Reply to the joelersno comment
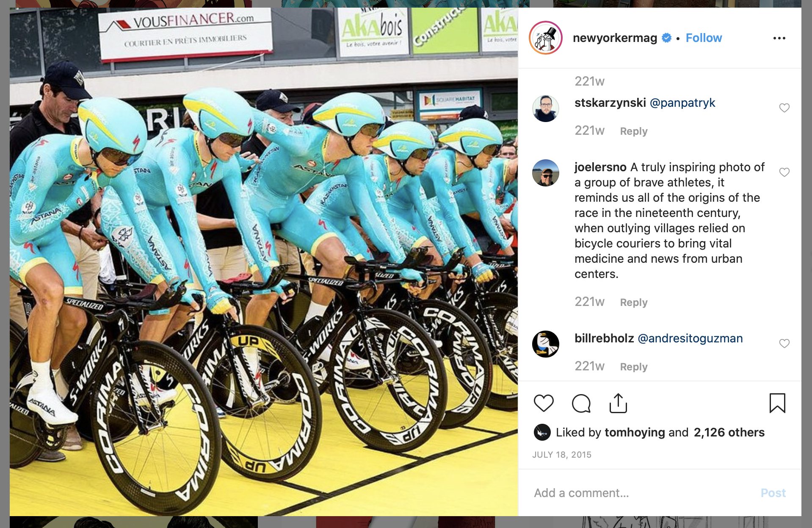The image size is (812, 528). tap(634, 302)
